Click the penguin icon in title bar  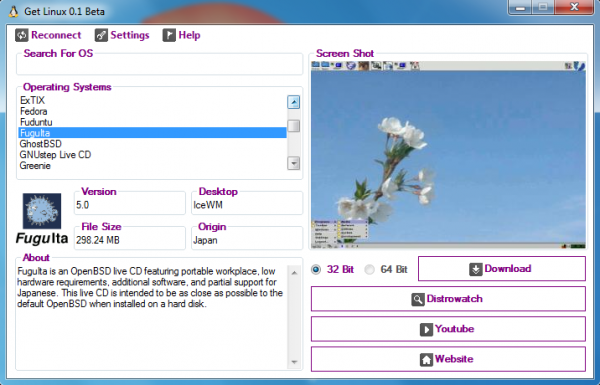click(13, 11)
